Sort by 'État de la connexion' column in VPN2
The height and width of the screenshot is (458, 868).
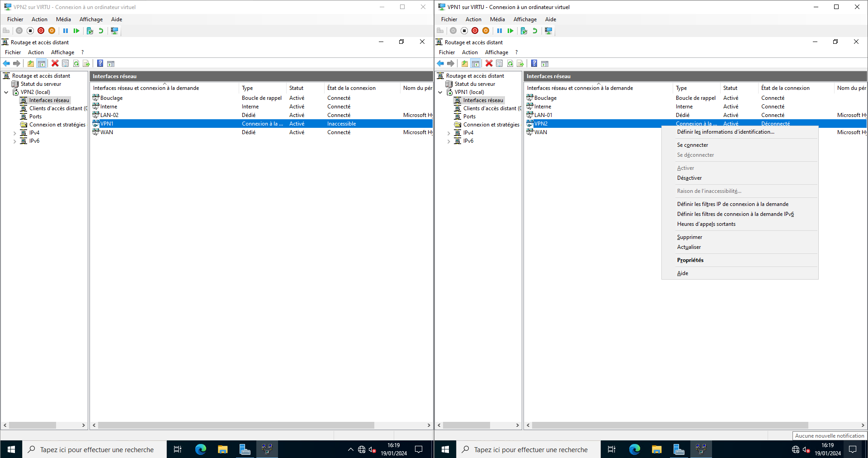[x=351, y=88]
